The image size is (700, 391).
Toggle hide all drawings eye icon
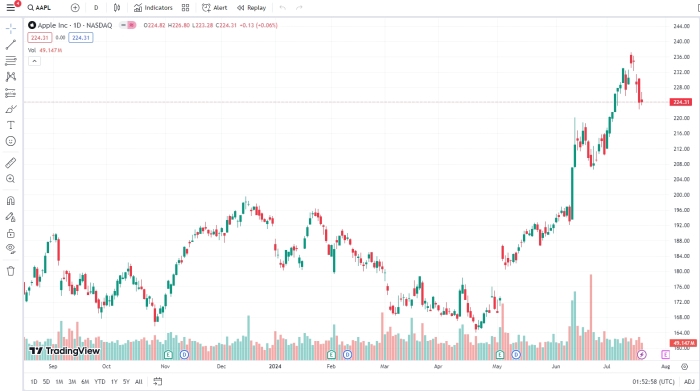tap(11, 249)
